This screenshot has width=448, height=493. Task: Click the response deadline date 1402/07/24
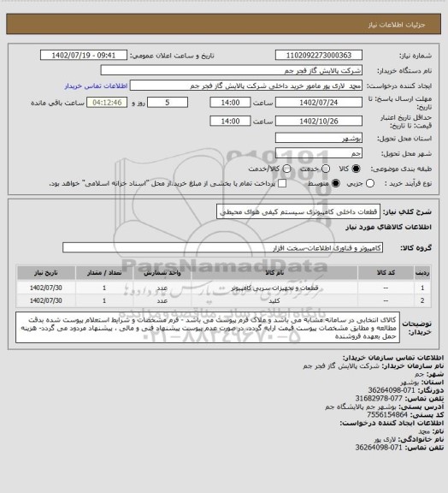pyautogui.click(x=319, y=103)
